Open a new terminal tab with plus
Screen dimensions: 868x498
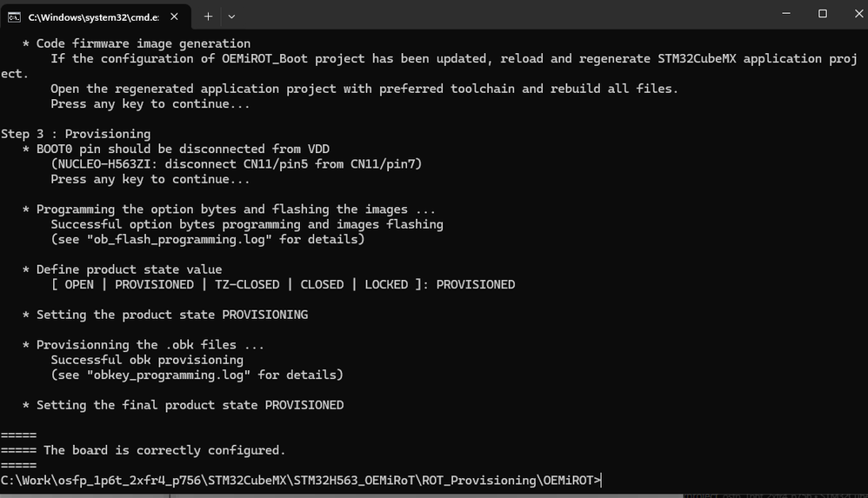[x=208, y=17]
